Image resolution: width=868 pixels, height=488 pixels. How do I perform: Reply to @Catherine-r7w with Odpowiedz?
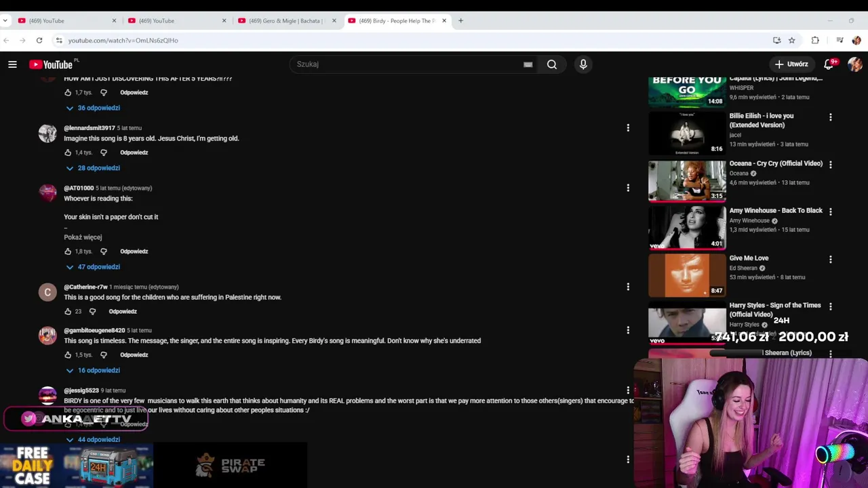[x=123, y=312]
